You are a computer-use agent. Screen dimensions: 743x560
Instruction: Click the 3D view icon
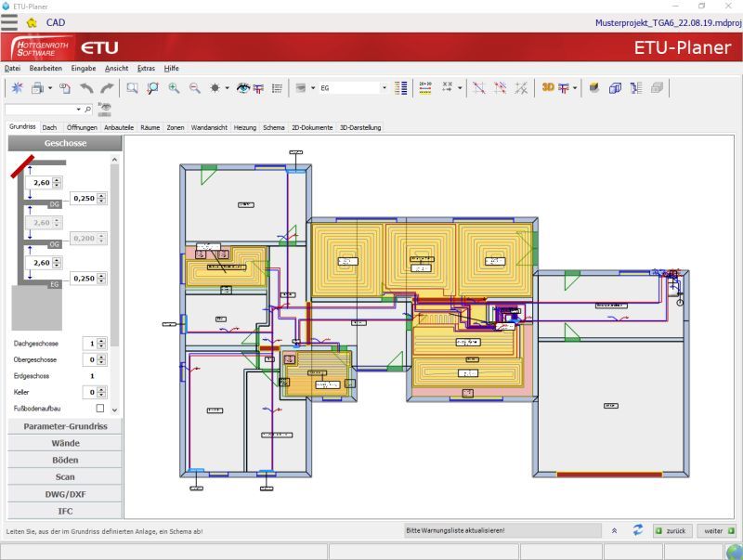click(548, 87)
